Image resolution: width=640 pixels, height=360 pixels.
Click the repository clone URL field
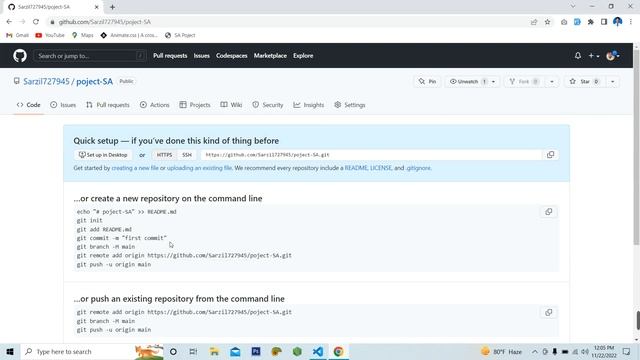point(371,155)
